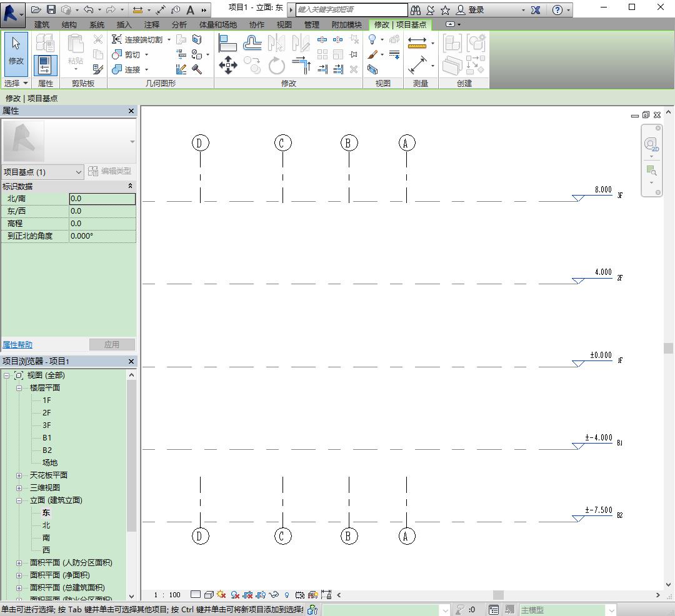Click the 登录 sign-in button
The width and height of the screenshot is (675, 616).
click(x=471, y=10)
